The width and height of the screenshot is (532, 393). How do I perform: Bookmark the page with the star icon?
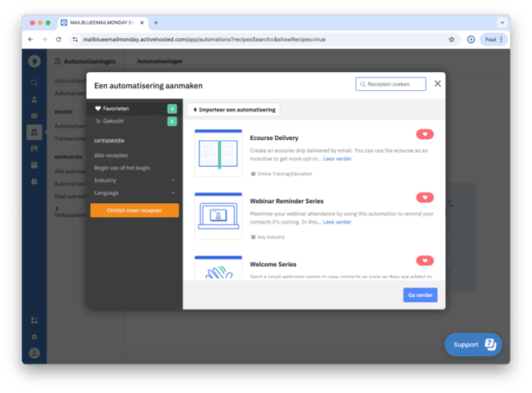[451, 39]
